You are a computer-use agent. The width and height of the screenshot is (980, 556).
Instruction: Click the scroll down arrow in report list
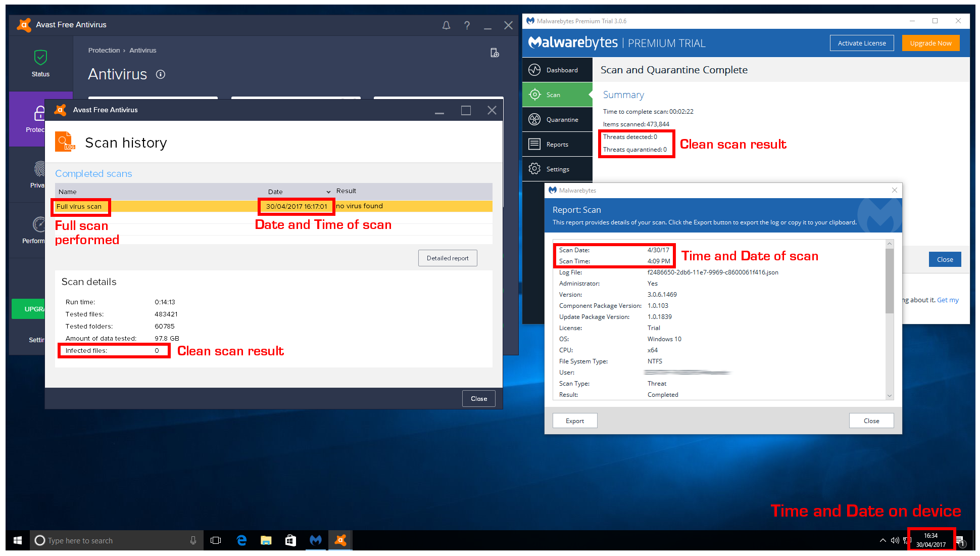coord(890,396)
